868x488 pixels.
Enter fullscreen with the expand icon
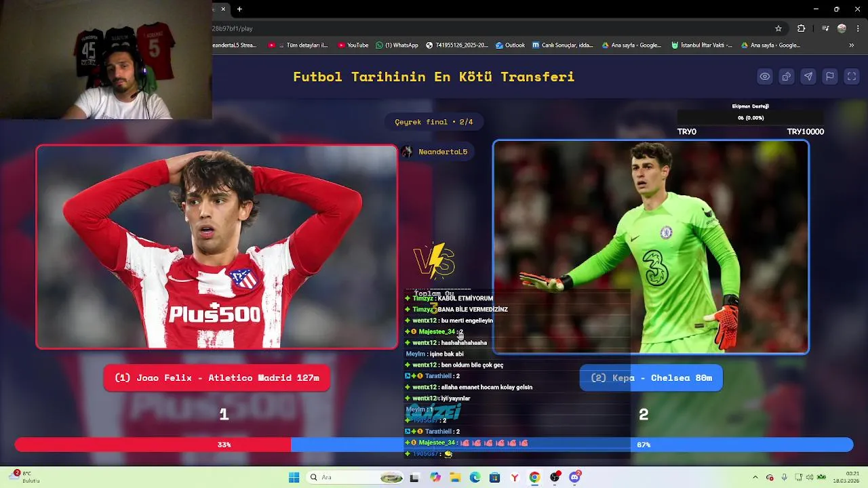click(852, 77)
